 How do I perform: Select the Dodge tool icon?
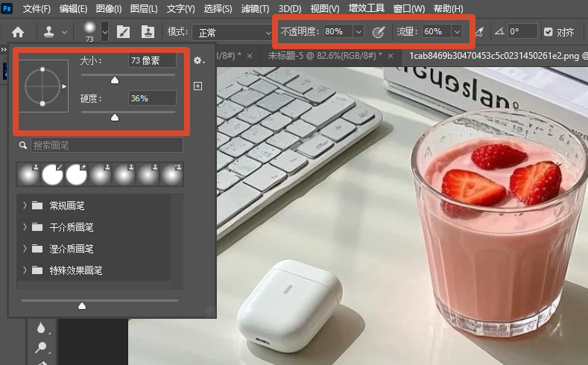click(41, 348)
